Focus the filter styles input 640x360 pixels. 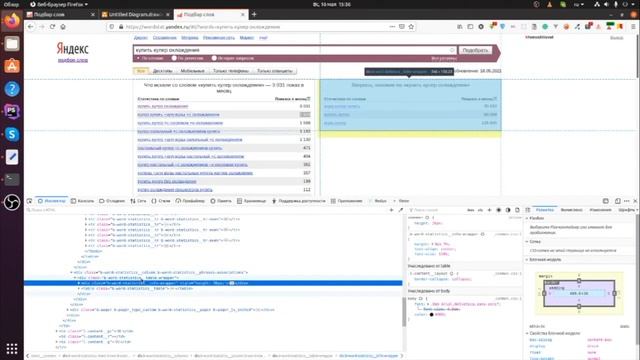coord(437,210)
